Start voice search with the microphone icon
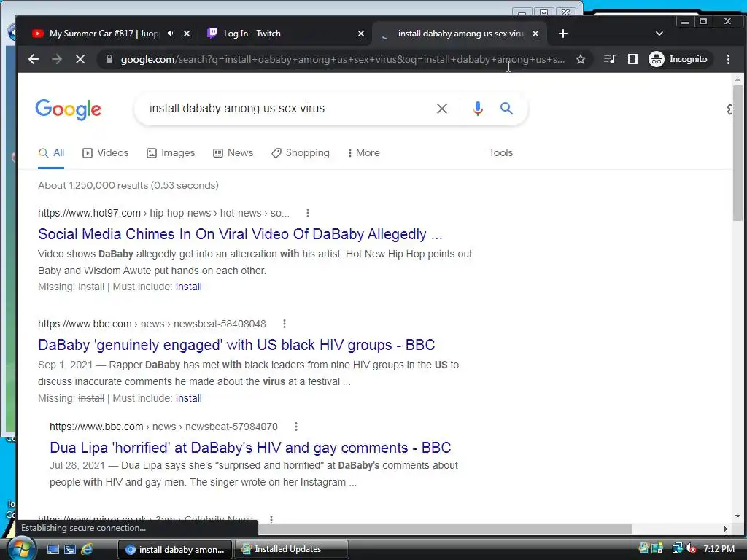This screenshot has width=747, height=560. pyautogui.click(x=477, y=109)
